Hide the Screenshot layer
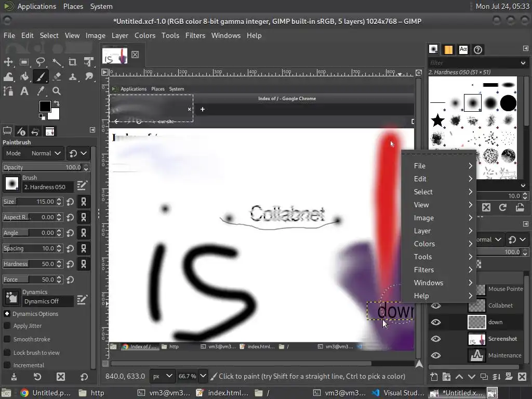The height and width of the screenshot is (399, 532). point(436,339)
